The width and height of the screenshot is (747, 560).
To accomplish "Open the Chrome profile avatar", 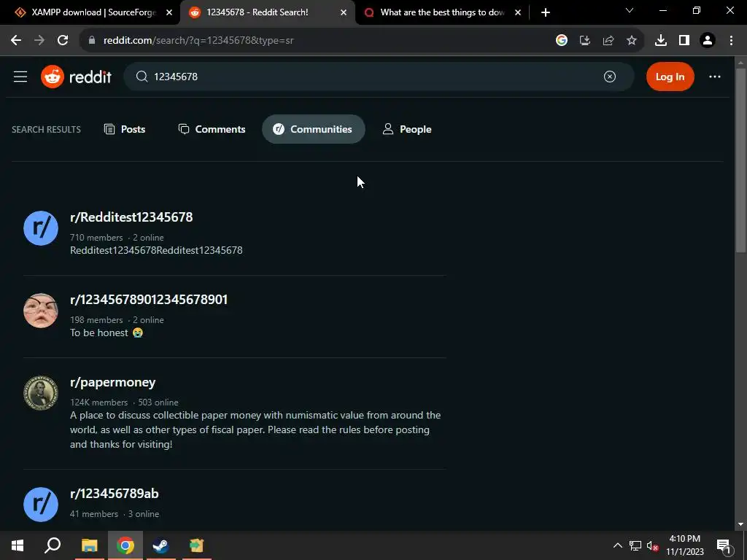I will click(708, 41).
